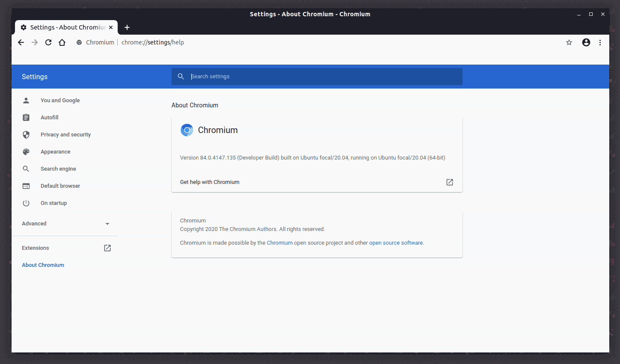This screenshot has height=364, width=620.
Task: Open You and Google settings via person icon
Action: 26,100
